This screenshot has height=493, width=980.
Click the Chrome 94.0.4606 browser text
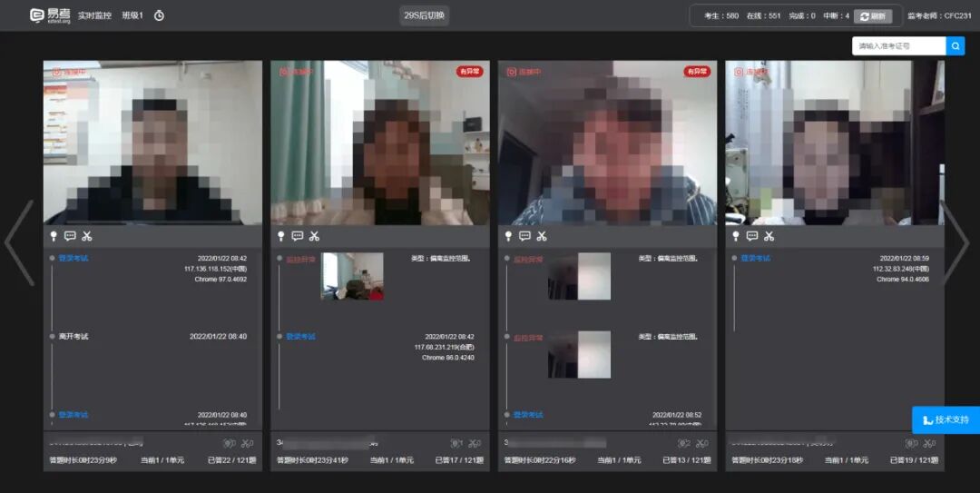(903, 279)
